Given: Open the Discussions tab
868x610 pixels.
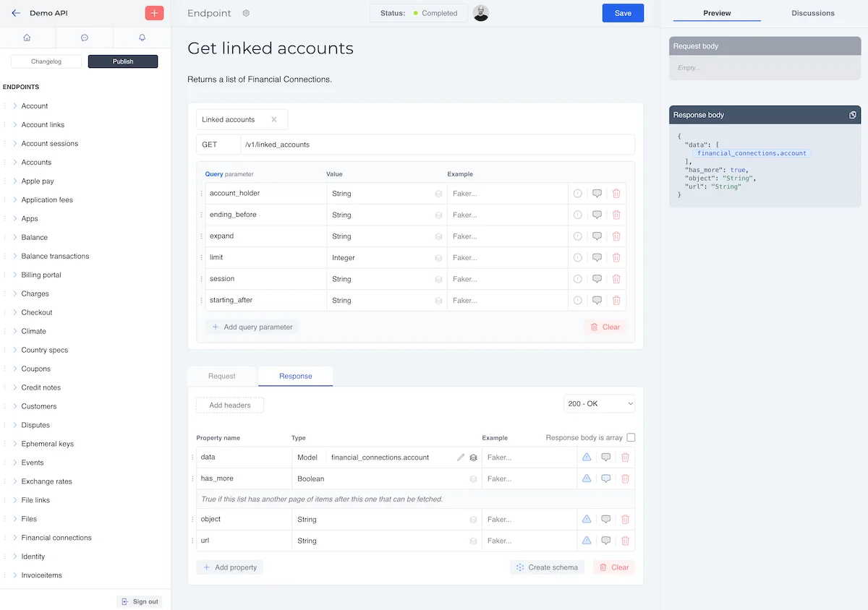Looking at the screenshot, I should point(812,13).
